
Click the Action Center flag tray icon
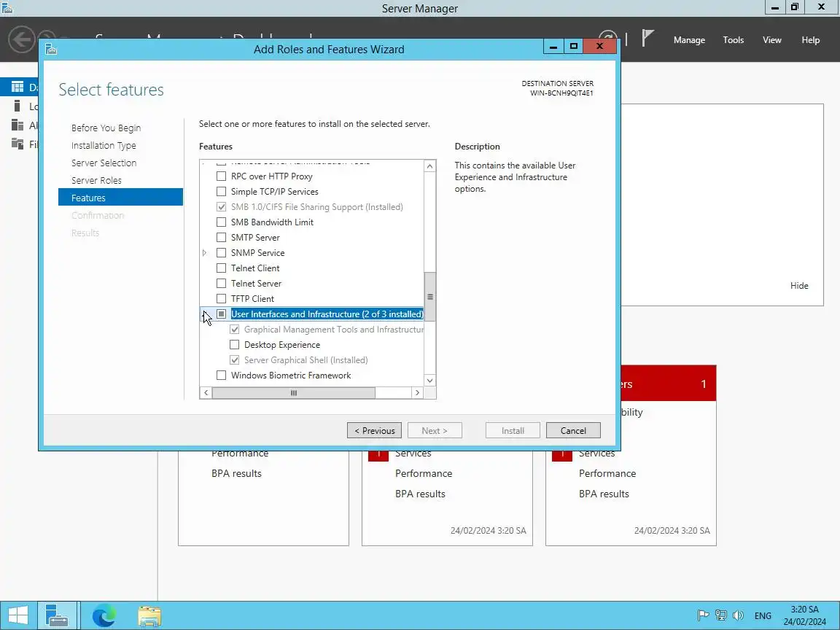pyautogui.click(x=704, y=615)
